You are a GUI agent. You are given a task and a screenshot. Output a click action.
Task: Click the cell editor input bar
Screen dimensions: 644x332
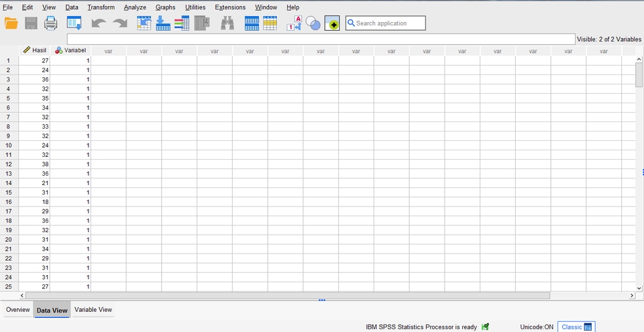point(321,39)
